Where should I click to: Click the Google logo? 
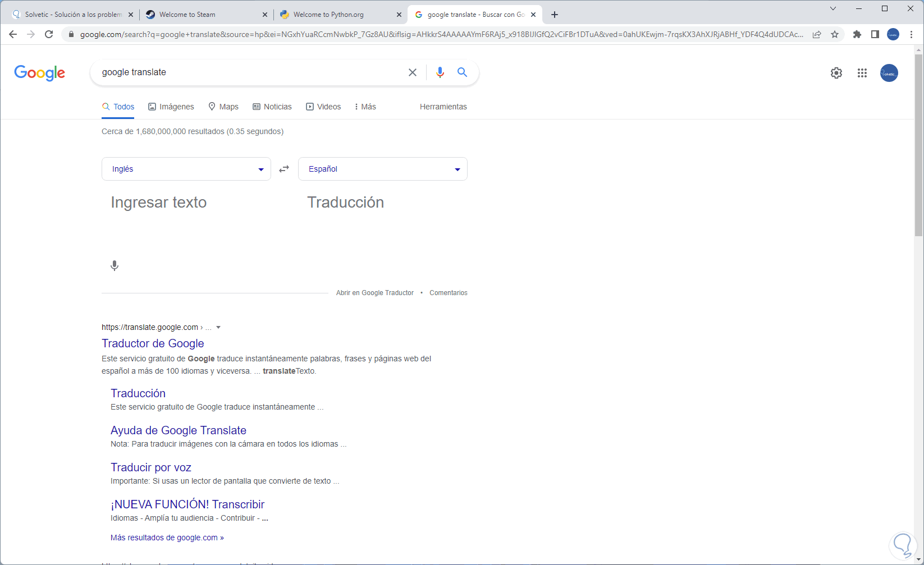click(40, 73)
